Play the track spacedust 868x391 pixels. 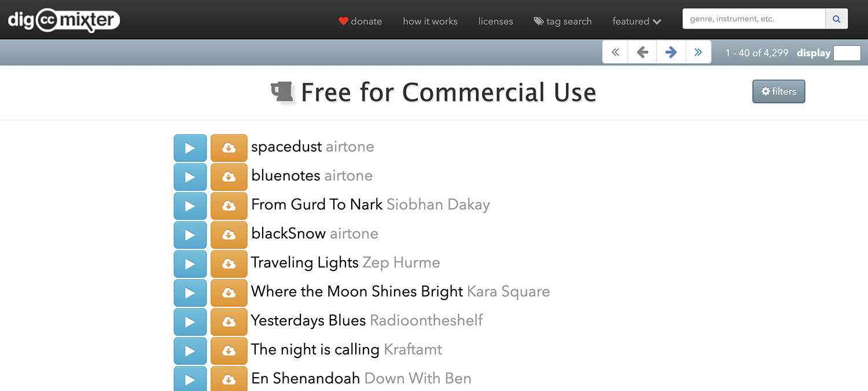(190, 148)
